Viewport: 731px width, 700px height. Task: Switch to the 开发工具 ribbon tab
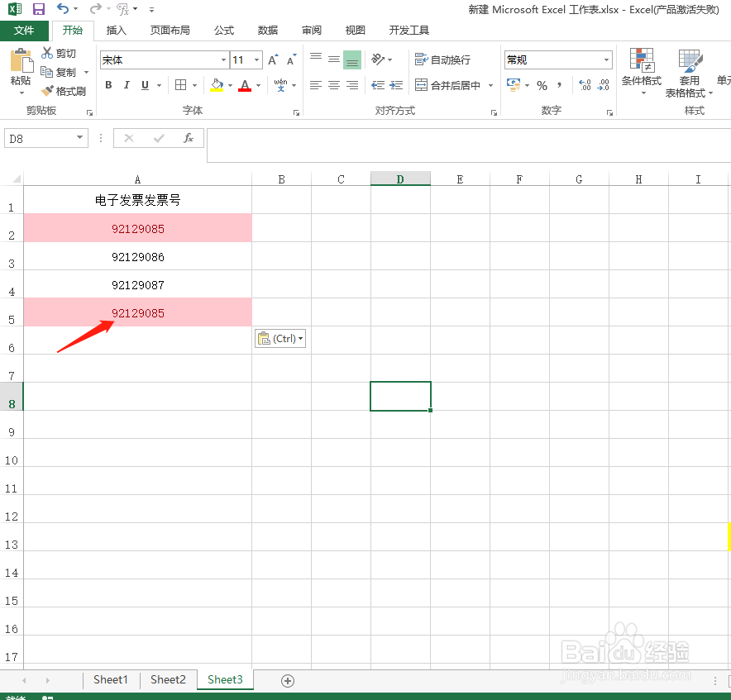pos(408,31)
